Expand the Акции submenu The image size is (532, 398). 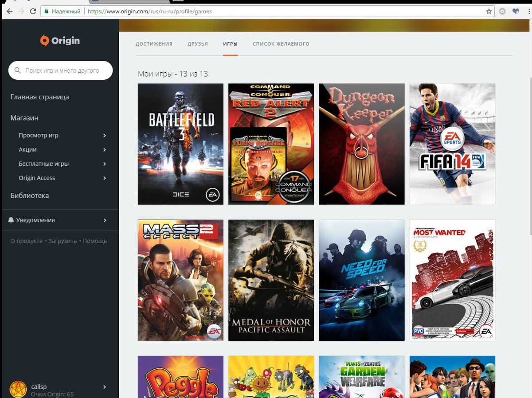105,150
